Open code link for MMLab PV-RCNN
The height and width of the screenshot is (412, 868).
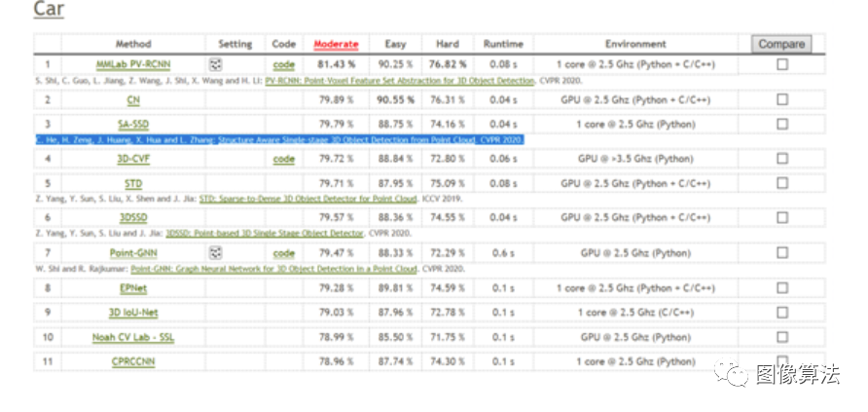pos(283,65)
